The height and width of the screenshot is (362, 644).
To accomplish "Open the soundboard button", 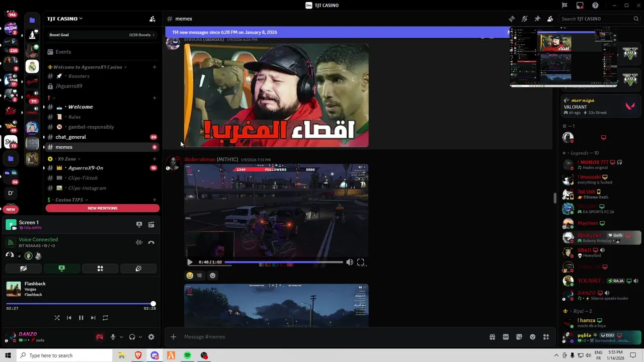I will click(x=138, y=268).
